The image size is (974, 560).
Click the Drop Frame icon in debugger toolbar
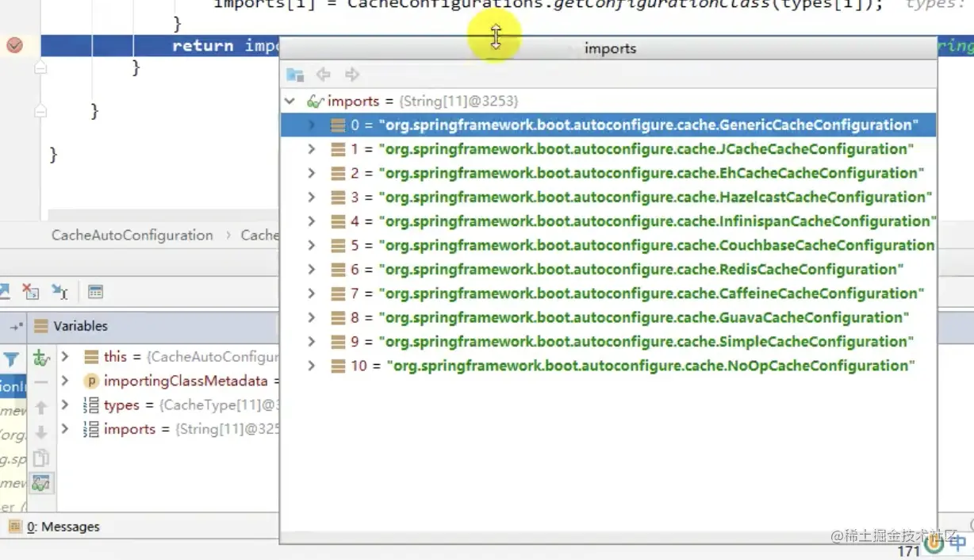[x=30, y=292]
